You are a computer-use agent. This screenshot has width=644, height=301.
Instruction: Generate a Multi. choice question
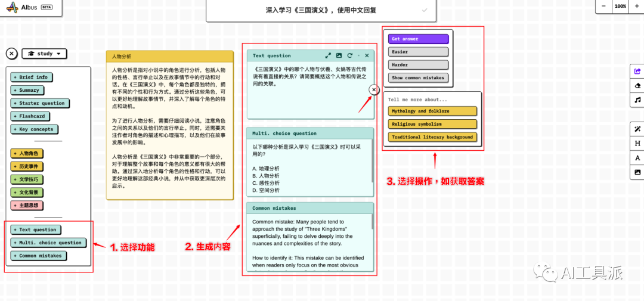pos(48,242)
